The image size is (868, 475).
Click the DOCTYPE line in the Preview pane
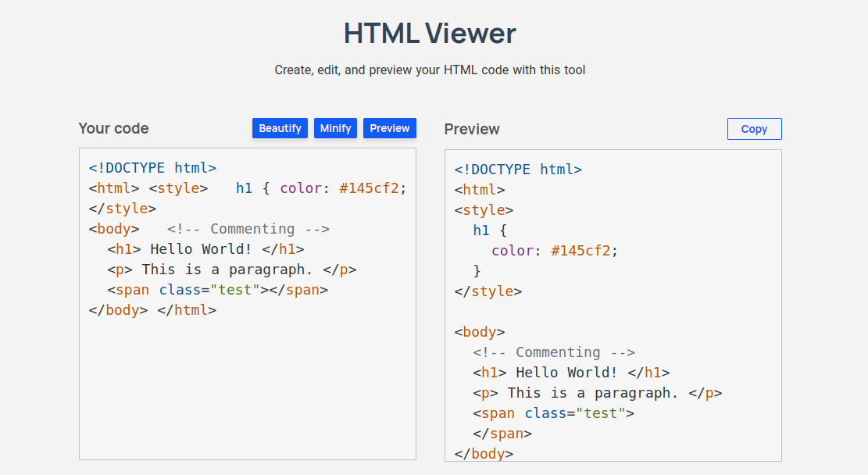(x=518, y=170)
